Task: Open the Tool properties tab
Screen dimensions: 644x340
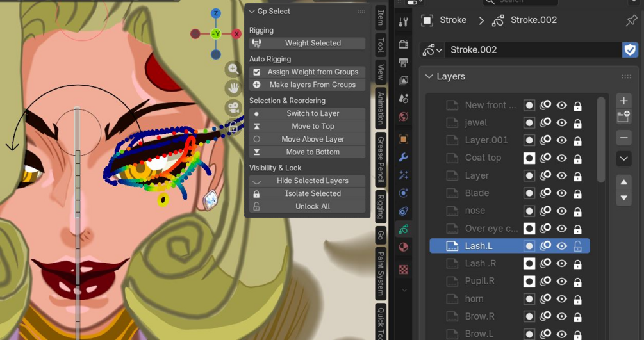Action: click(403, 22)
